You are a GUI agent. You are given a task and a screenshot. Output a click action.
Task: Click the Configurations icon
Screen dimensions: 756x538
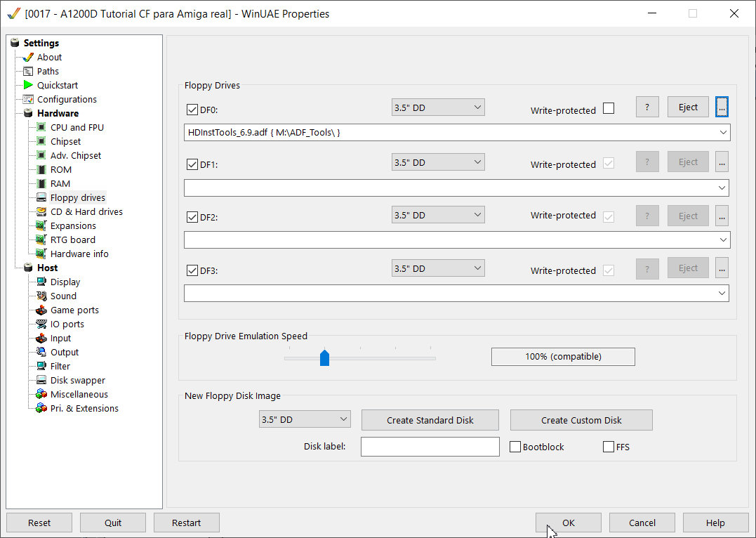point(28,99)
